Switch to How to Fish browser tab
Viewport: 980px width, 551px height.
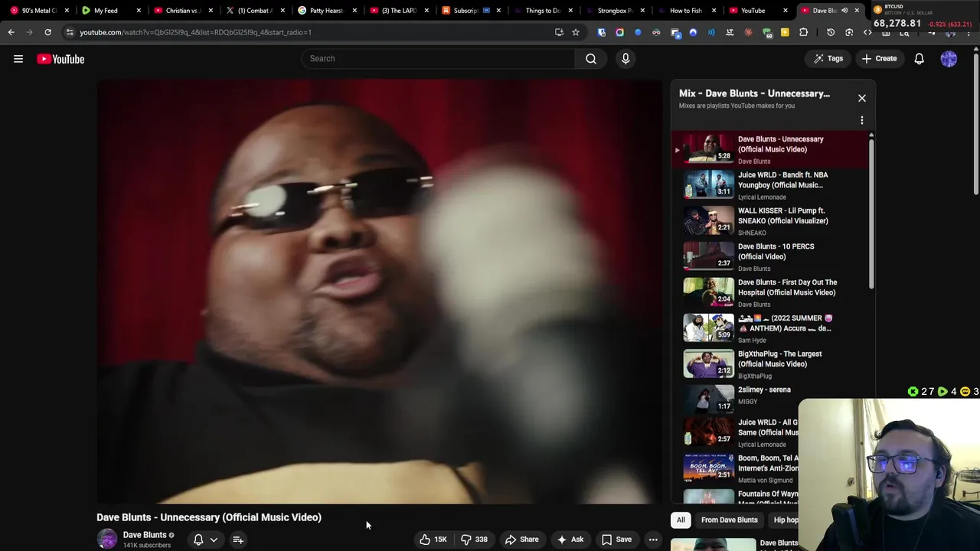686,11
